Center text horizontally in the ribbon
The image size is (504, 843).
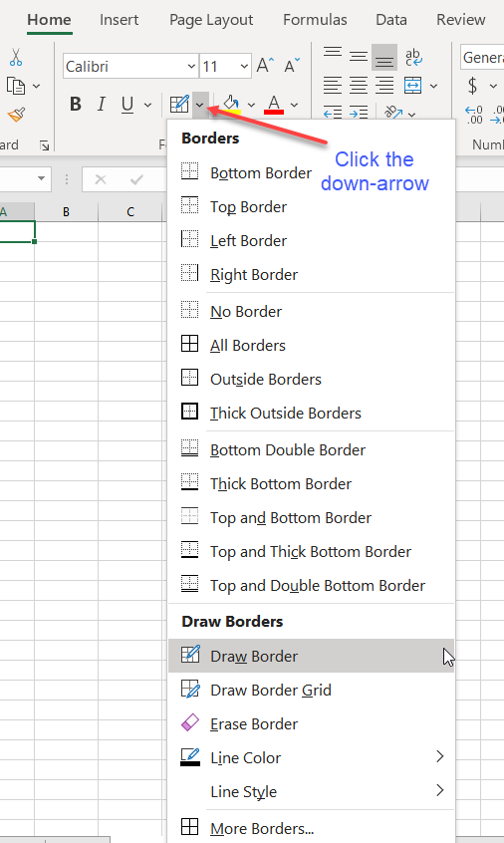359,86
